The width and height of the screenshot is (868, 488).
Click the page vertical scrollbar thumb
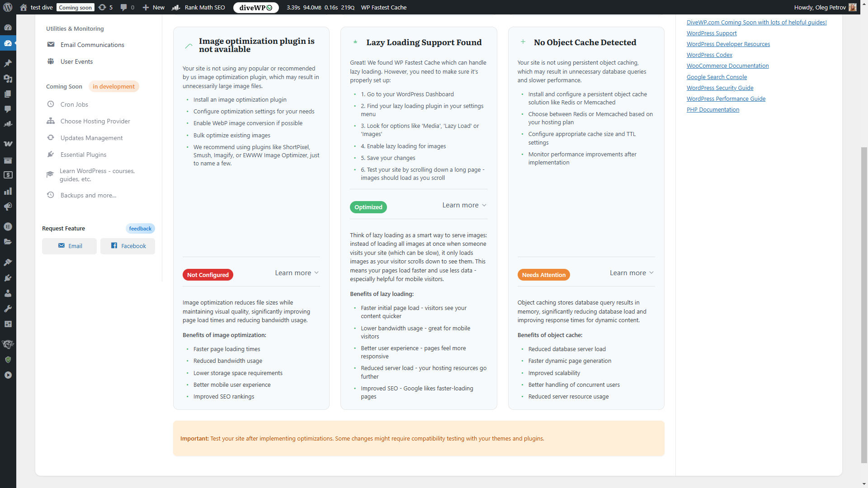pyautogui.click(x=864, y=305)
